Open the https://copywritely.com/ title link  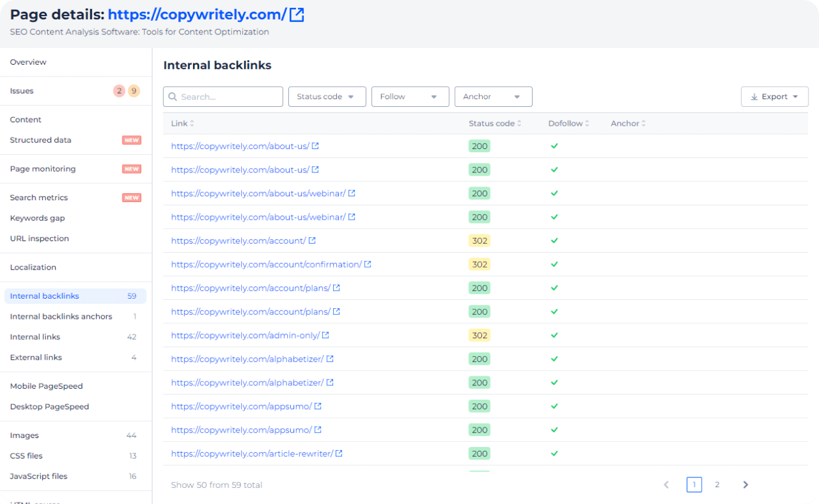point(197,15)
